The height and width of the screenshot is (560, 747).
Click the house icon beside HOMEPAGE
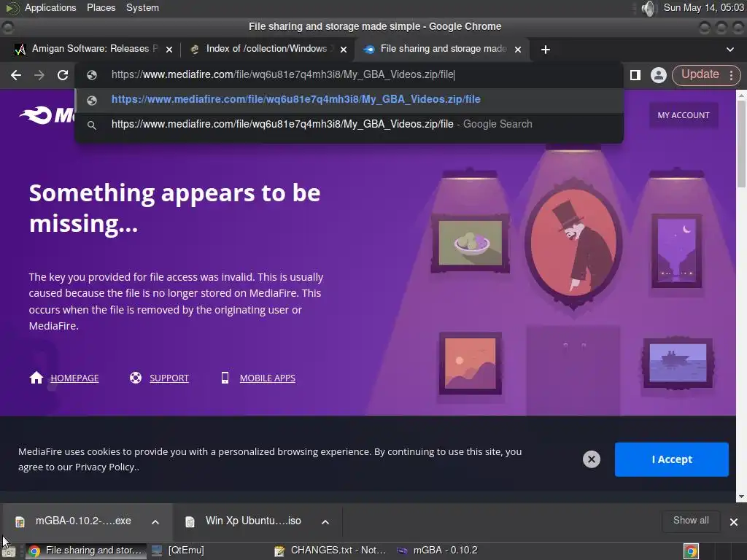(36, 378)
